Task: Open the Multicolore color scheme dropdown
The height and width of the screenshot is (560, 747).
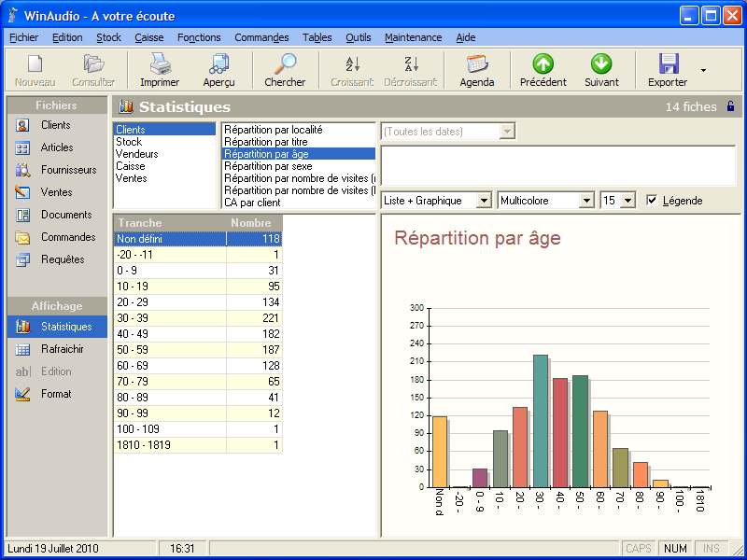Action: [x=585, y=201]
